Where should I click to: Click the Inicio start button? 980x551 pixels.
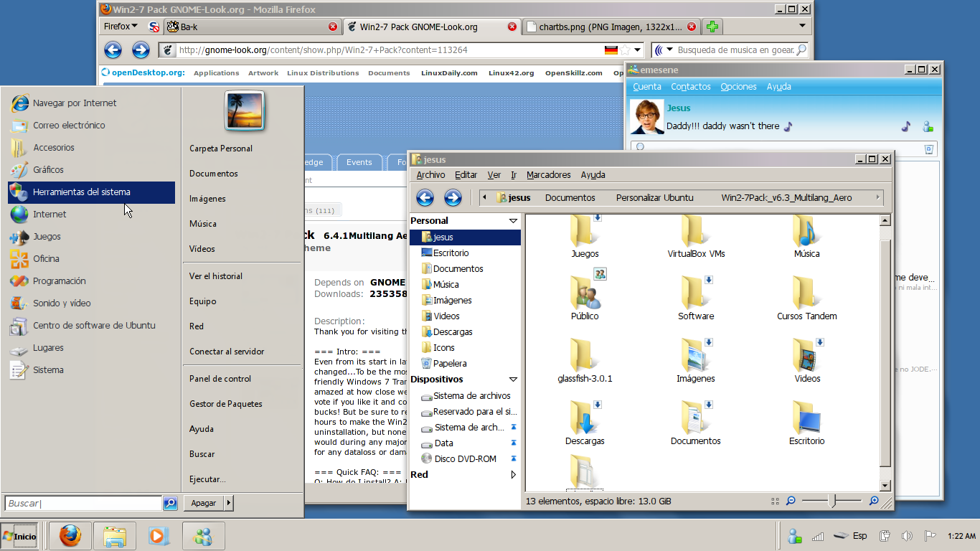click(19, 536)
